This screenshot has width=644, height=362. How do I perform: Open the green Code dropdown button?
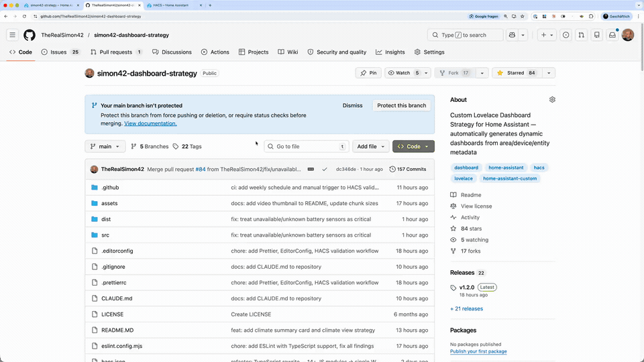413,147
